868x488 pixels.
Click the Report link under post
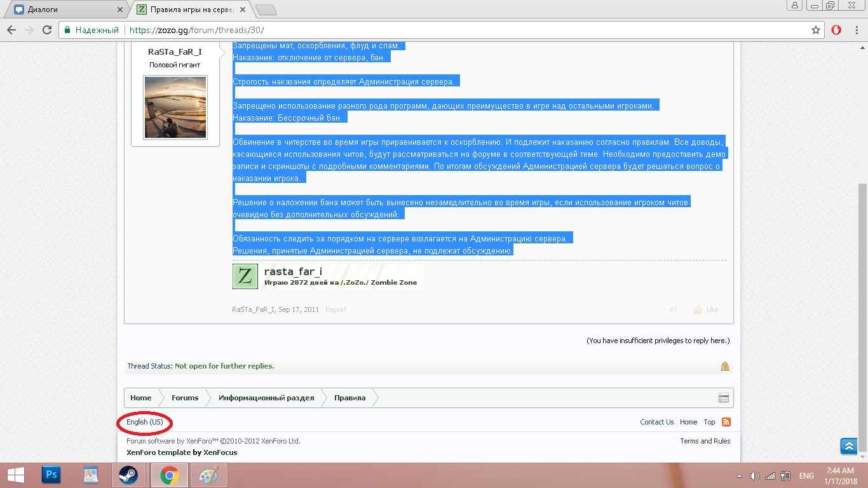pos(336,309)
